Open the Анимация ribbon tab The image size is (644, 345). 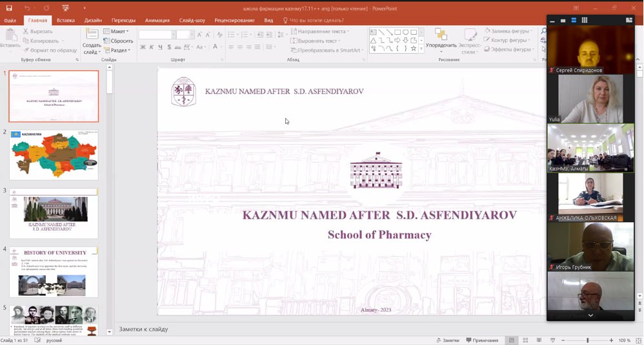[157, 20]
